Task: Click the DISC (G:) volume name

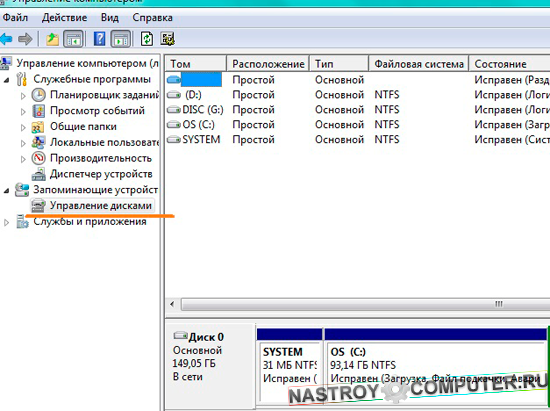Action: (x=203, y=110)
